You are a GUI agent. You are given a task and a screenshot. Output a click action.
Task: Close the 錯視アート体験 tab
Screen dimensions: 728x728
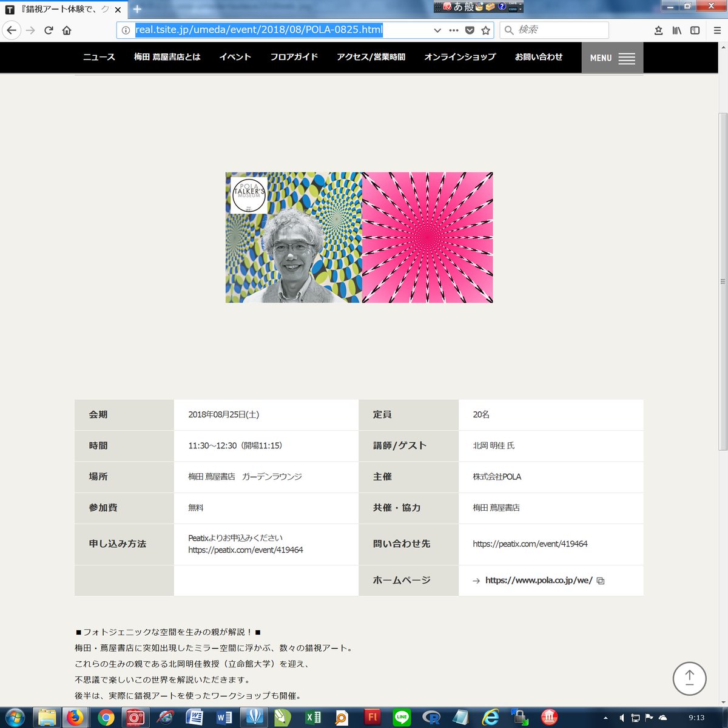[x=118, y=10]
